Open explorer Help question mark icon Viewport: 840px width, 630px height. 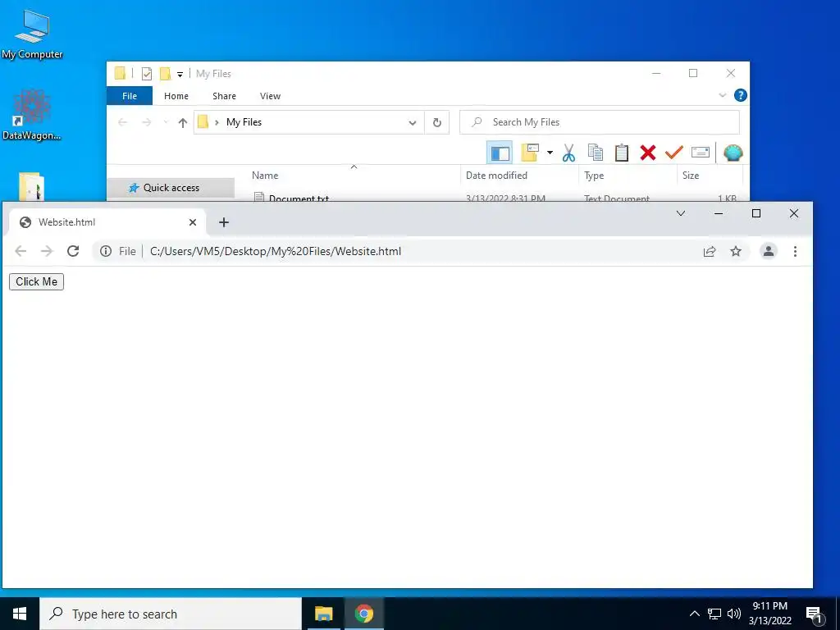click(x=741, y=95)
